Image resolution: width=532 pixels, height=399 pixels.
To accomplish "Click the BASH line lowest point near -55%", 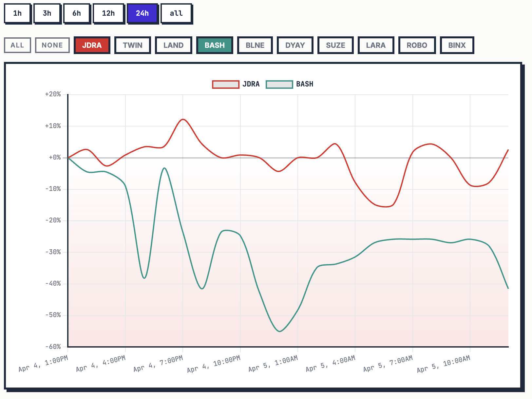I will click(279, 331).
